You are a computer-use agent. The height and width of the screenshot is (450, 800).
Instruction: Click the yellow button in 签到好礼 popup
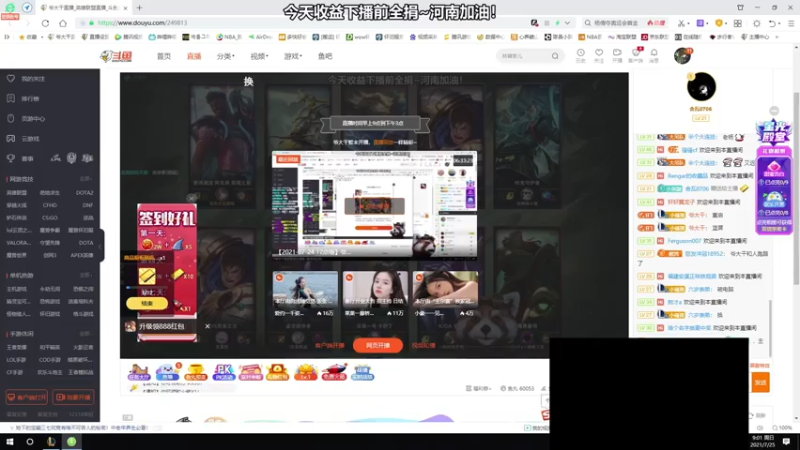pyautogui.click(x=147, y=304)
